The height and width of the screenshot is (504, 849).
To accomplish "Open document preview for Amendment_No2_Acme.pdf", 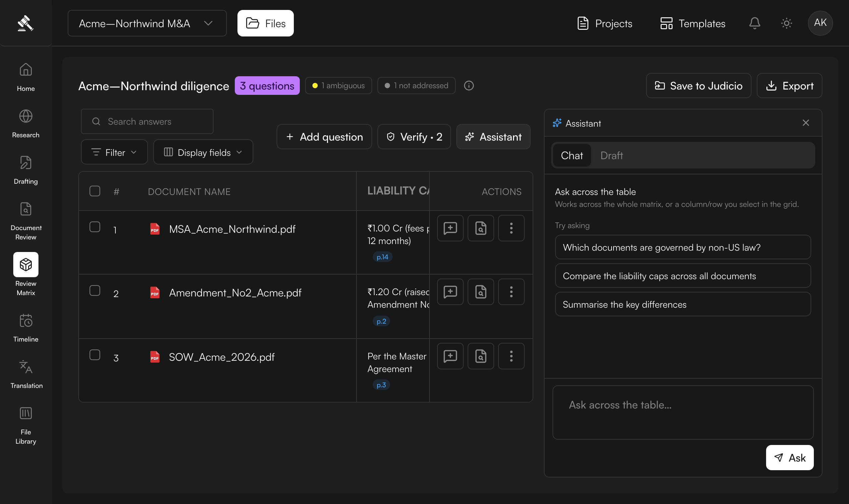I will [x=481, y=292].
